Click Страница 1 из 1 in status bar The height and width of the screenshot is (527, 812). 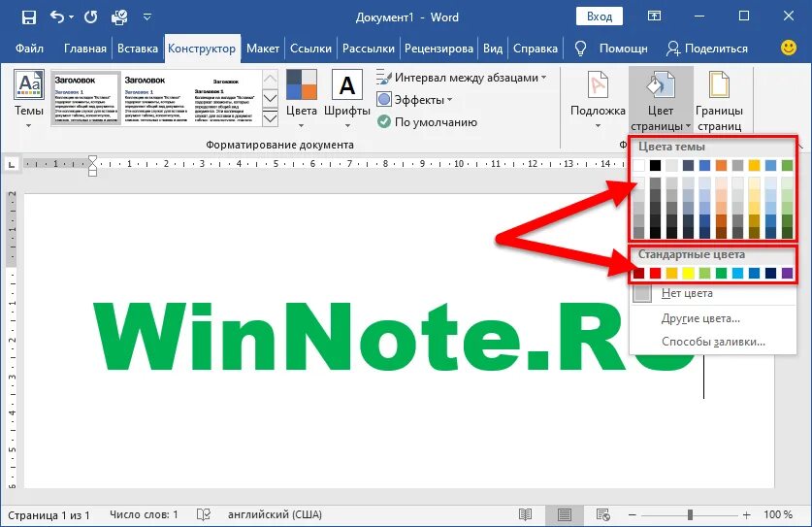(49, 515)
